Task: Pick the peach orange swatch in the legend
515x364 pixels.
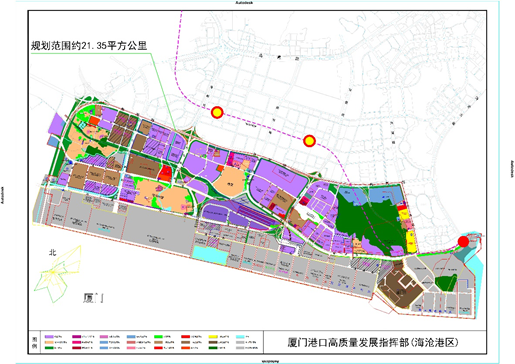Action: click(49, 342)
